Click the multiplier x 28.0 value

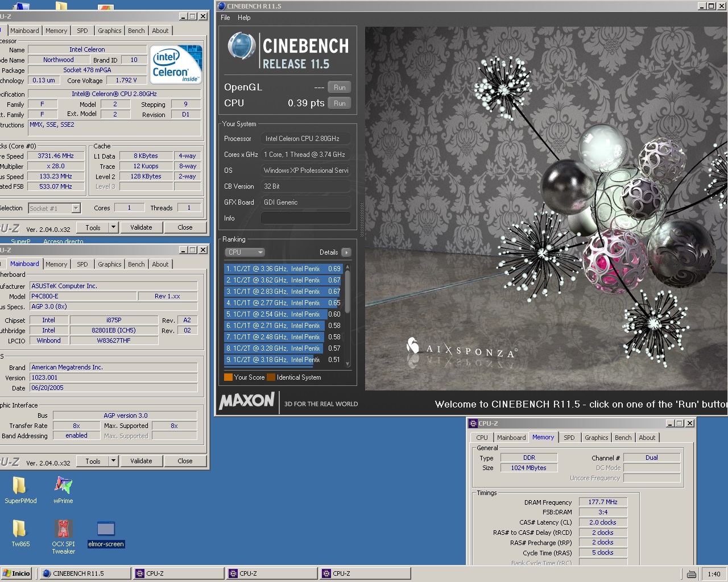56,166
